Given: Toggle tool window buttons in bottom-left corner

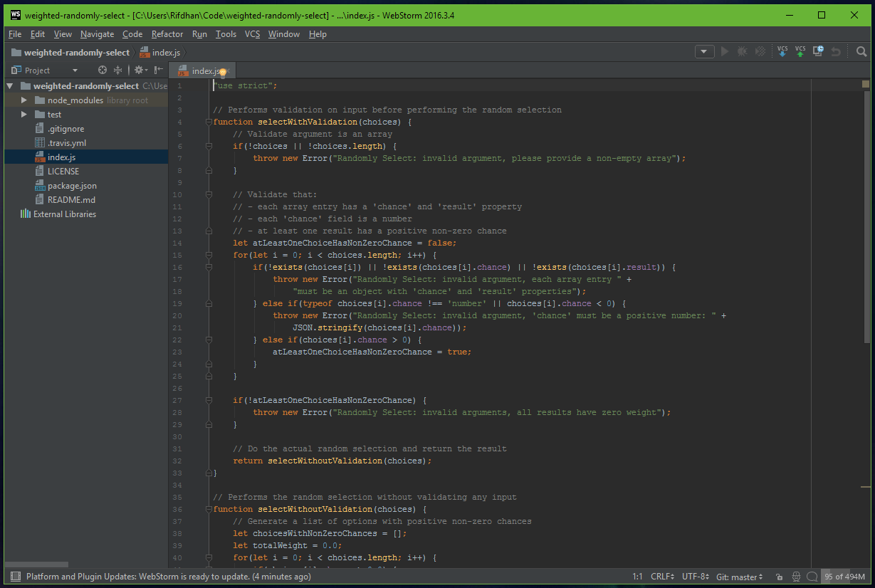Looking at the screenshot, I should pyautogui.click(x=13, y=577).
